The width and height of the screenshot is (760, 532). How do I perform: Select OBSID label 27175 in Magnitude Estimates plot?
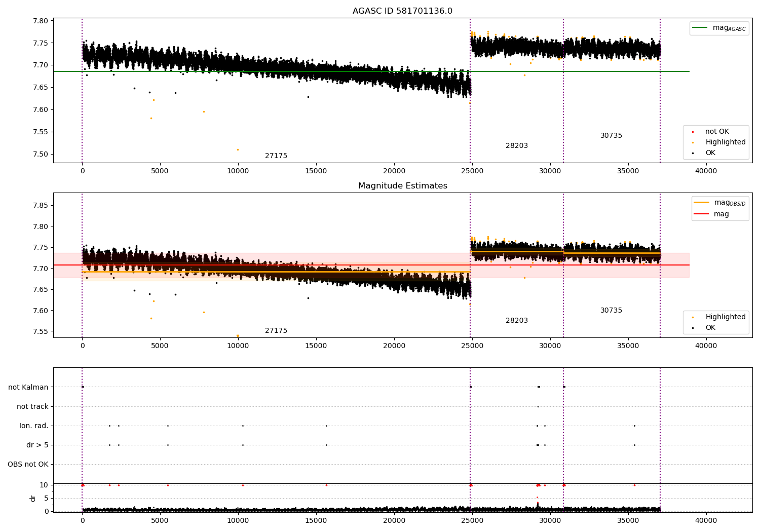coord(276,331)
